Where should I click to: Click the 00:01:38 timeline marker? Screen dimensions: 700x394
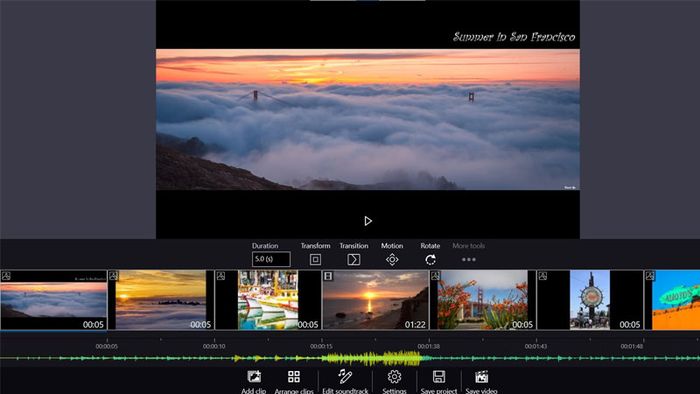(x=429, y=346)
